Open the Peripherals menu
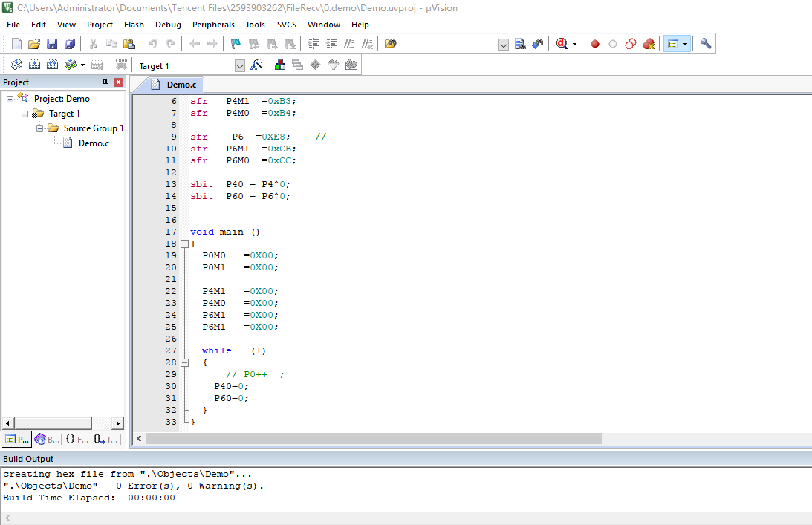The width and height of the screenshot is (812, 525). pyautogui.click(x=213, y=25)
